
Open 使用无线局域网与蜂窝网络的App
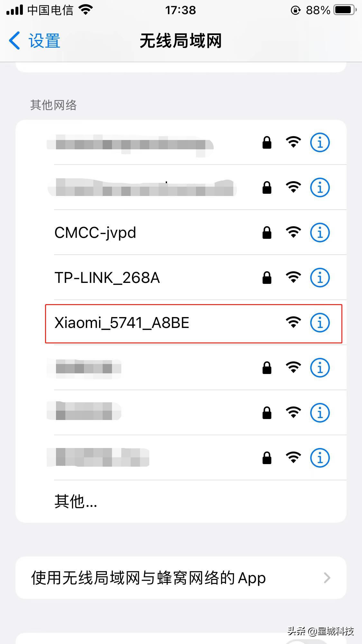(181, 578)
